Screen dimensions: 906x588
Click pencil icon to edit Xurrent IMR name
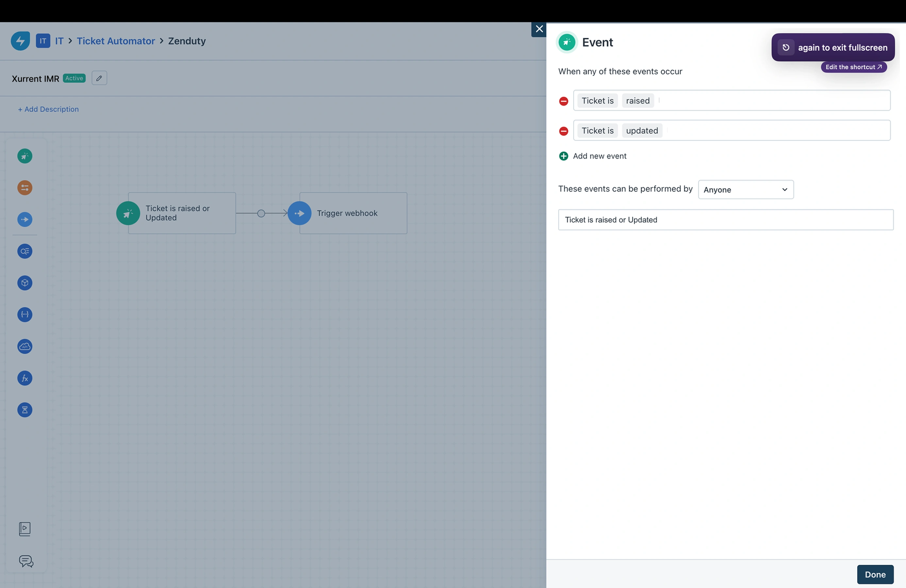(99, 78)
